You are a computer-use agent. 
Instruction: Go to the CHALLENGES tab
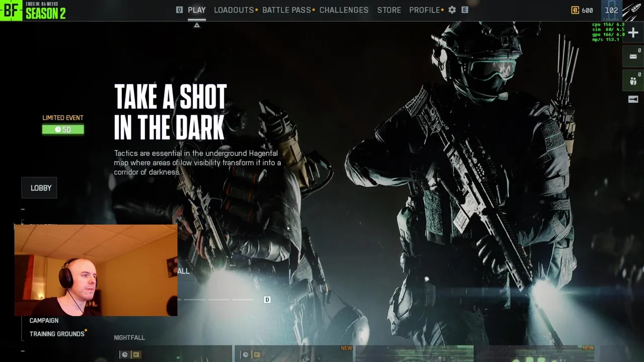click(344, 10)
